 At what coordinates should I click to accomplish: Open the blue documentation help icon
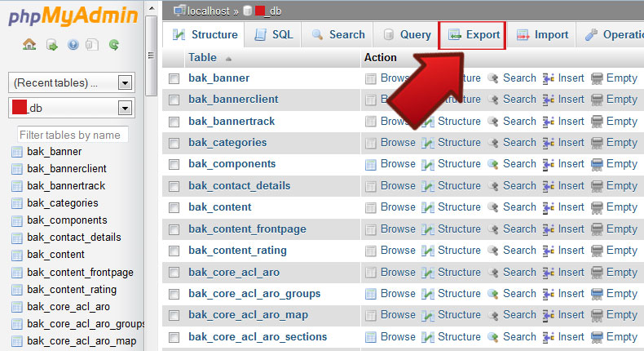point(73,45)
